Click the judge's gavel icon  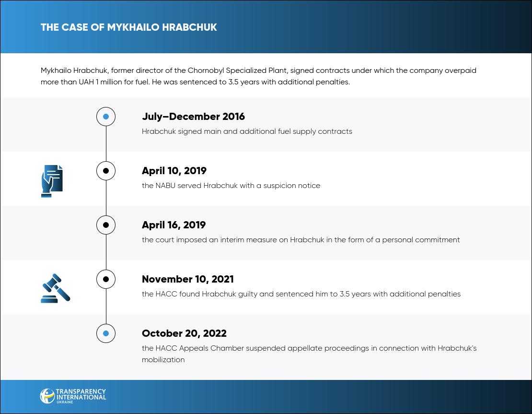pos(55,288)
